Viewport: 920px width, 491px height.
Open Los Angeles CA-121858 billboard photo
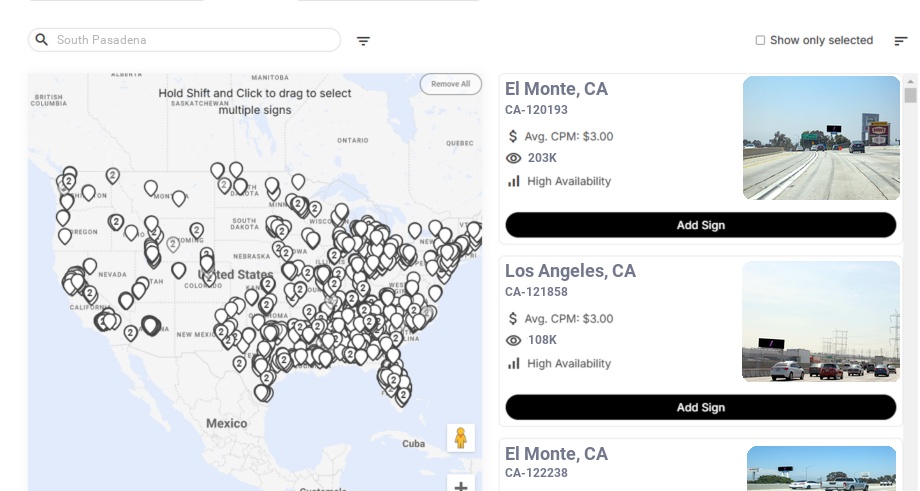pyautogui.click(x=821, y=322)
